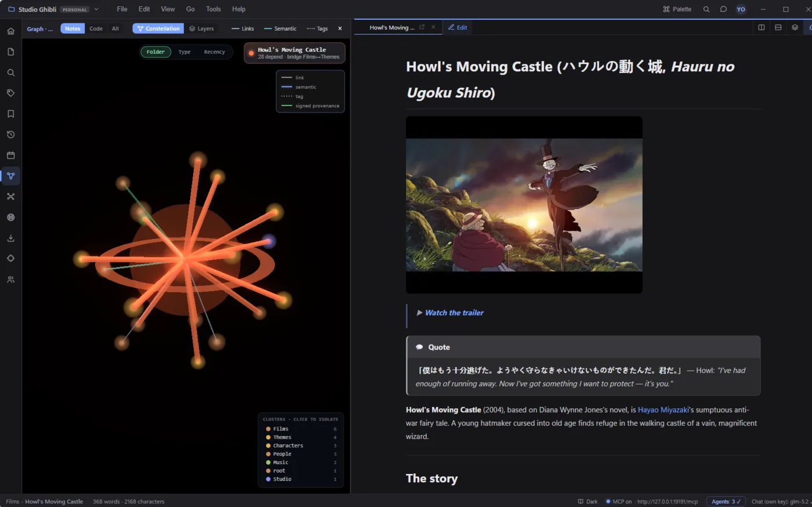Click the download/import sidebar icon
The width and height of the screenshot is (812, 507).
pos(10,238)
